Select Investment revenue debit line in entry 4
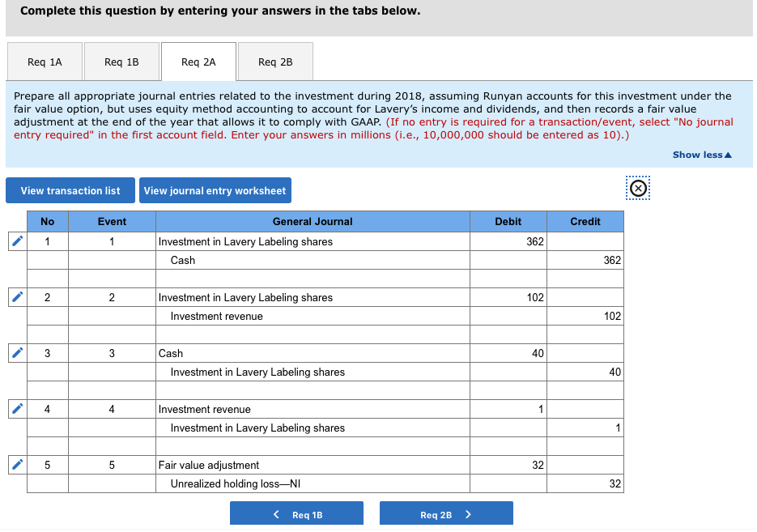 click(313, 410)
